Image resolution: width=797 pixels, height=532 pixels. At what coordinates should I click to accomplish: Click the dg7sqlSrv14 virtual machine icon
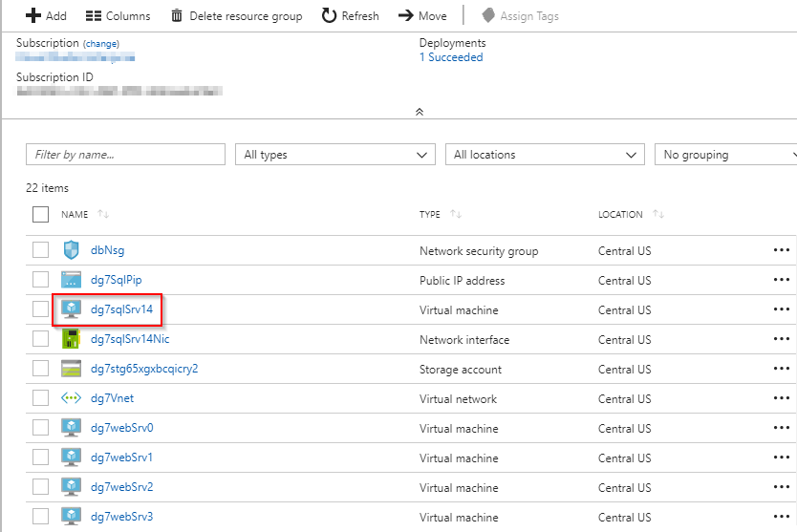tap(71, 309)
